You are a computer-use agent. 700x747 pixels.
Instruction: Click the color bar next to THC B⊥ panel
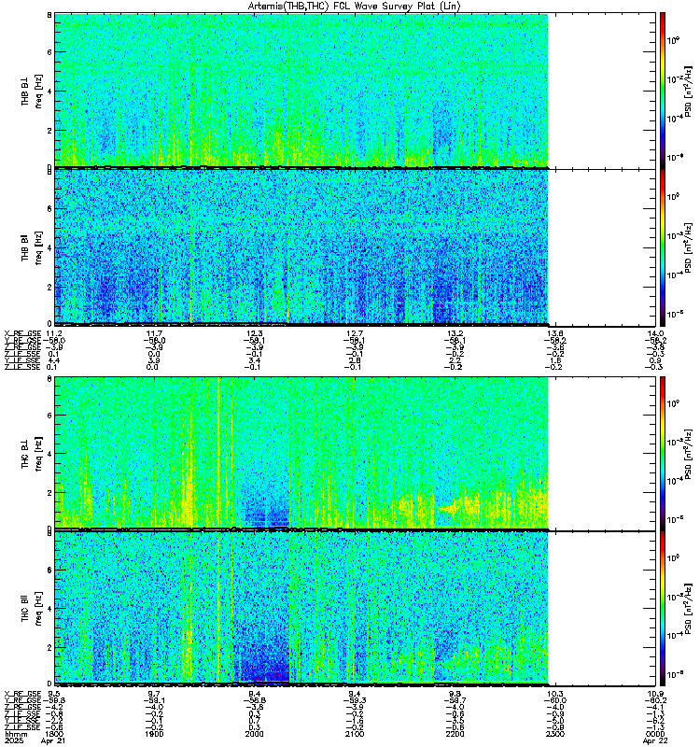pos(663,453)
